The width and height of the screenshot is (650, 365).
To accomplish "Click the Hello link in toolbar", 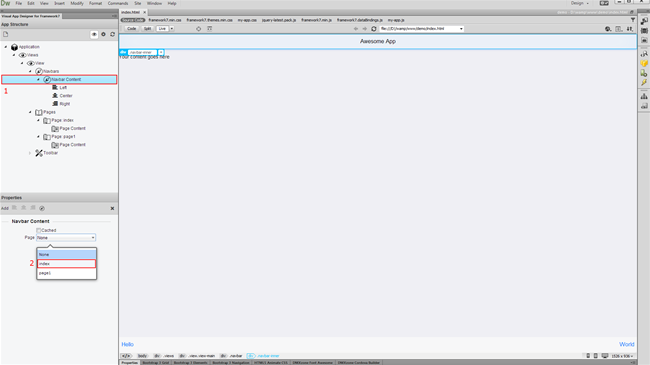I will 127,344.
